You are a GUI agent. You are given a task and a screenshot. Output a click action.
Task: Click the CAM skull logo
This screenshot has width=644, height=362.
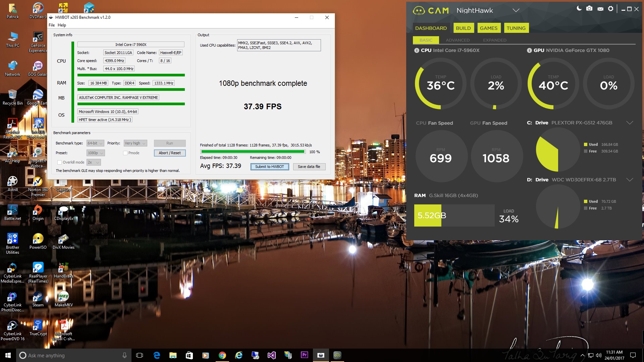coord(419,11)
